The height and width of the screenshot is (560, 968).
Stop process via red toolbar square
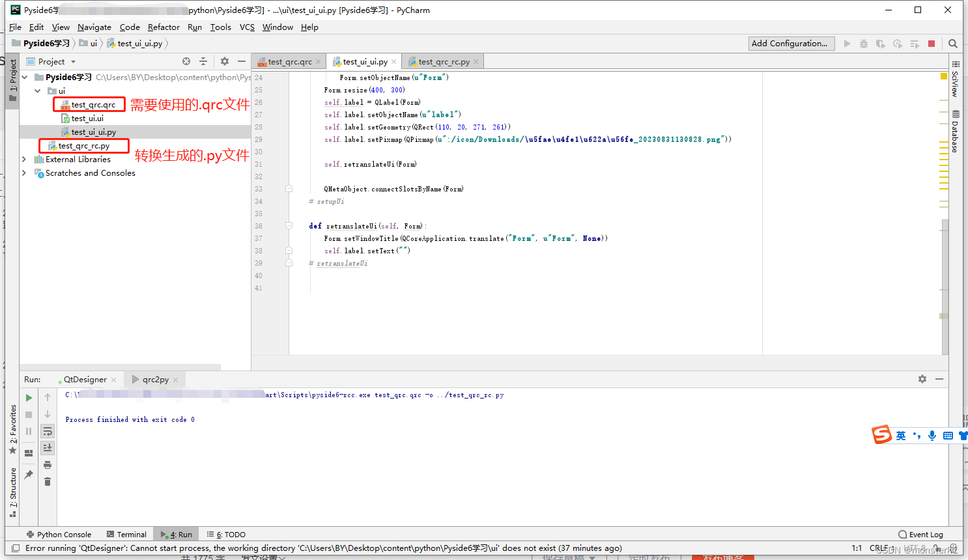932,44
